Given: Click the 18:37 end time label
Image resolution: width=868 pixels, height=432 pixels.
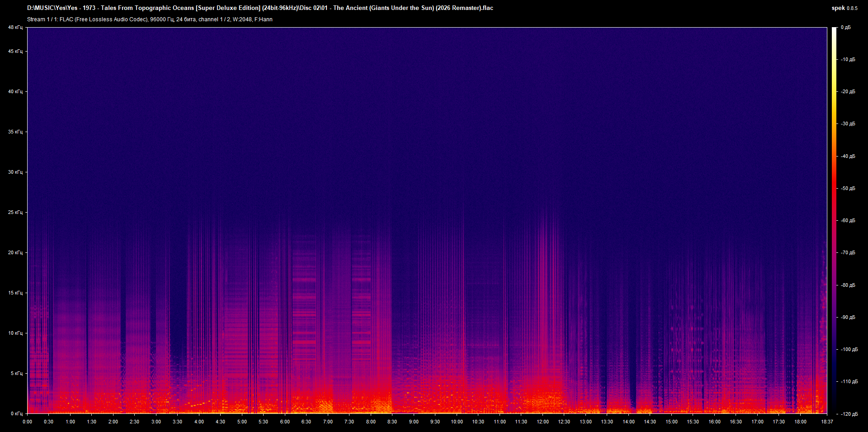Looking at the screenshot, I should pos(827,422).
